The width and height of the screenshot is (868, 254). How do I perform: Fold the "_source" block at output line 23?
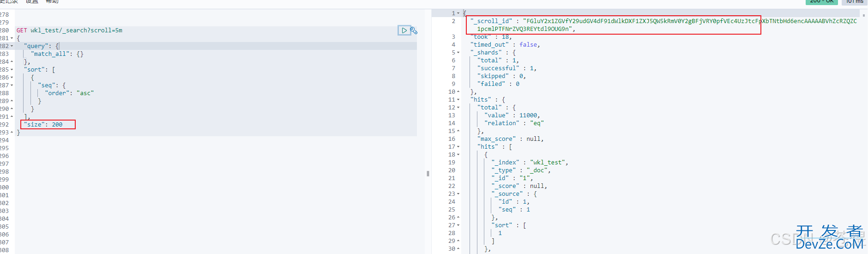[458, 194]
